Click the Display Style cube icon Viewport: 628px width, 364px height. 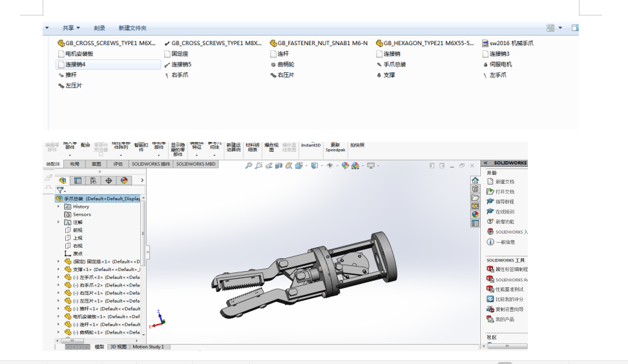315,166
